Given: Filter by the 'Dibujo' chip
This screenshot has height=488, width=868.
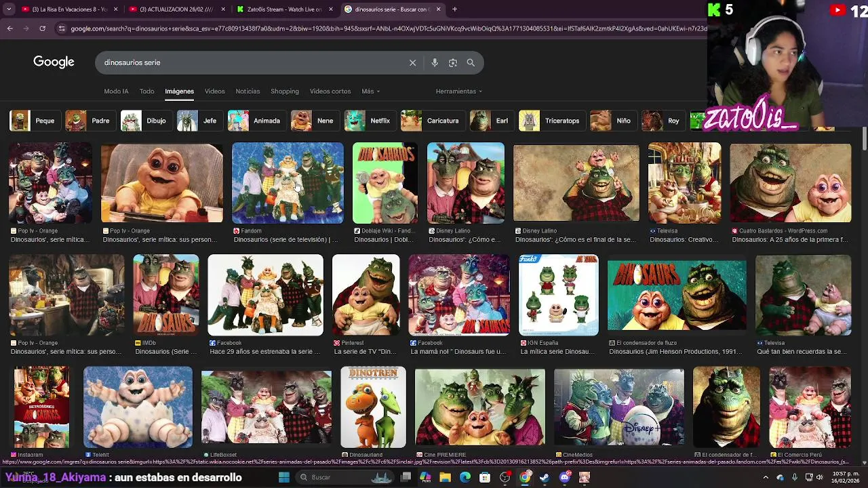Looking at the screenshot, I should 146,121.
